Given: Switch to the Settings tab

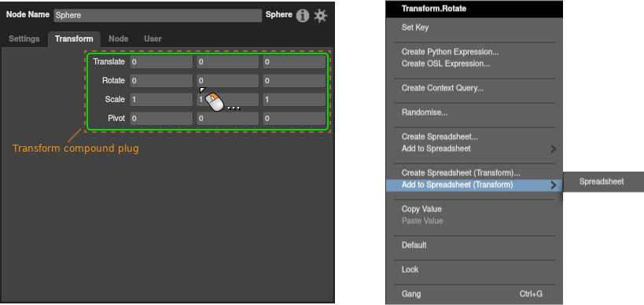Looking at the screenshot, I should pyautogui.click(x=24, y=39).
